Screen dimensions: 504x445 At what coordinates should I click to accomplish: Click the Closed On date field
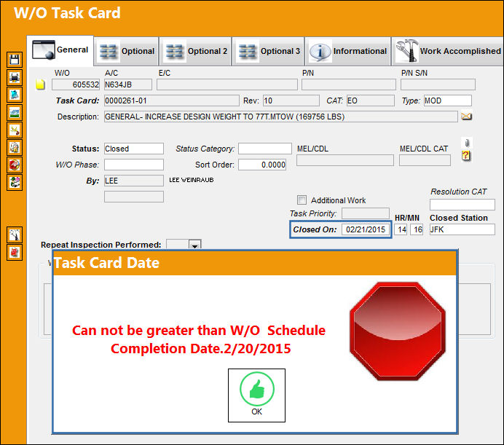click(366, 229)
